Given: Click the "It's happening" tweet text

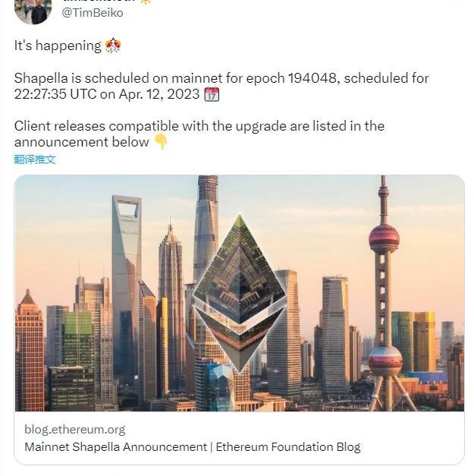Looking at the screenshot, I should coord(58,46).
